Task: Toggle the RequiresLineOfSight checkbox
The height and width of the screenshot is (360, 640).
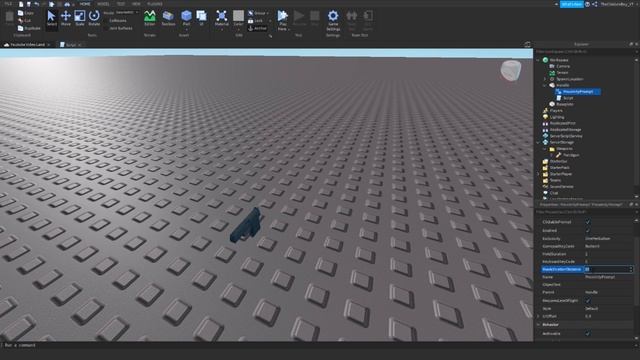Action: [x=588, y=300]
